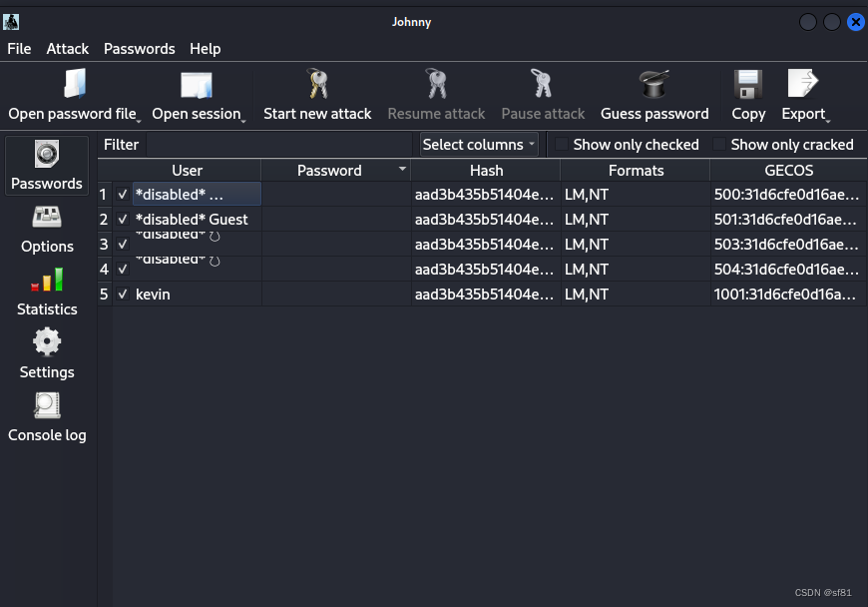Viewport: 868px width, 607px height.
Task: Sort by the Formats column header
Action: point(636,170)
